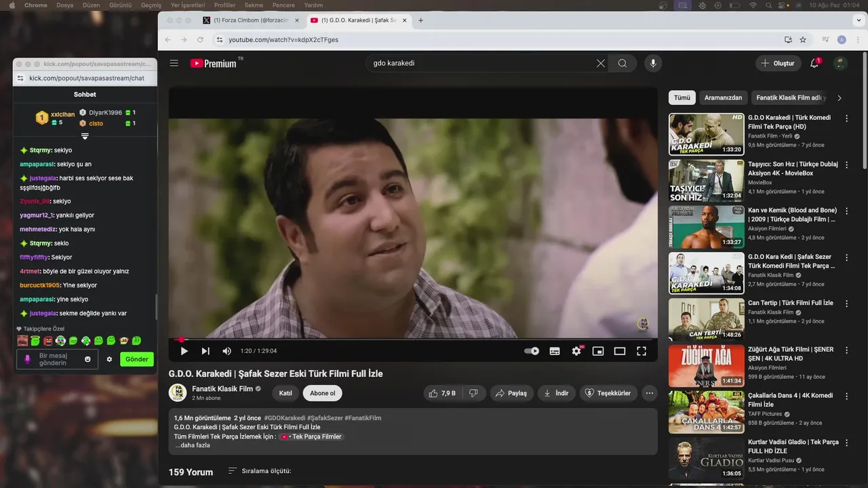Clear the search box with the X icon
Image resolution: width=868 pixels, height=488 pixels.
point(600,63)
